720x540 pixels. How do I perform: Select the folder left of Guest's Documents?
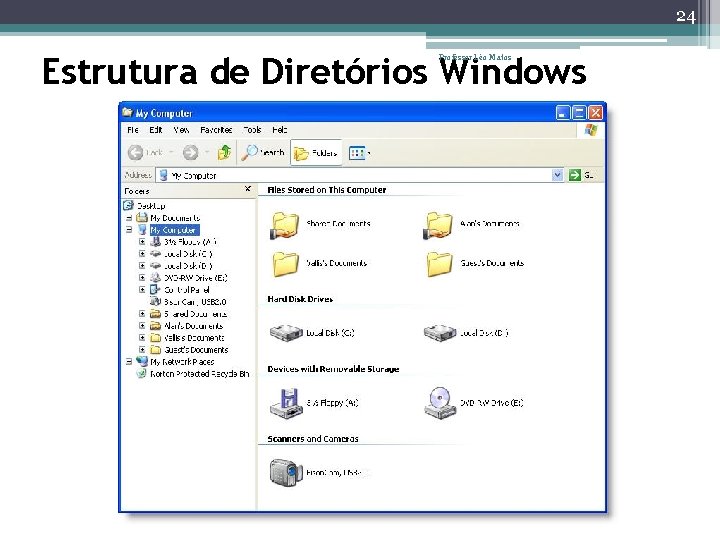(286, 264)
